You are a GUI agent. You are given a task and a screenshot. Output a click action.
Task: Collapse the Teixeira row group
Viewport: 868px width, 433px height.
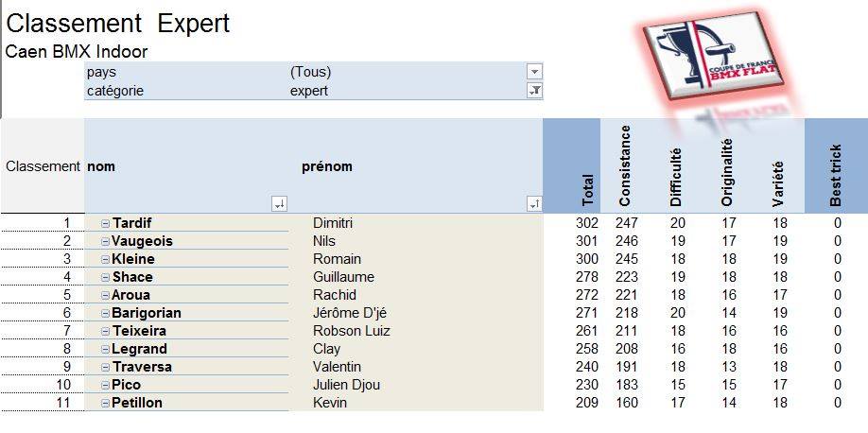(x=105, y=331)
